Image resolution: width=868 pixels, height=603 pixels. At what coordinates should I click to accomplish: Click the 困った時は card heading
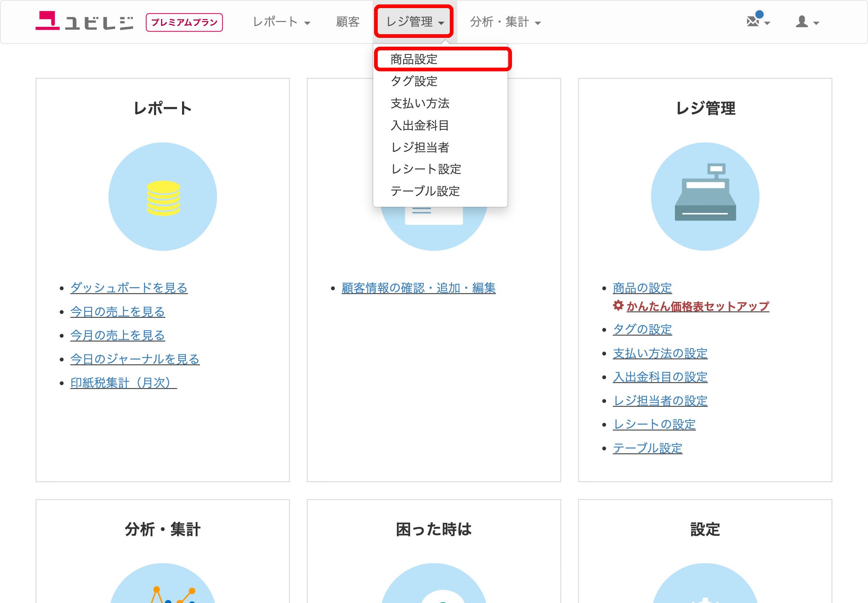(434, 529)
